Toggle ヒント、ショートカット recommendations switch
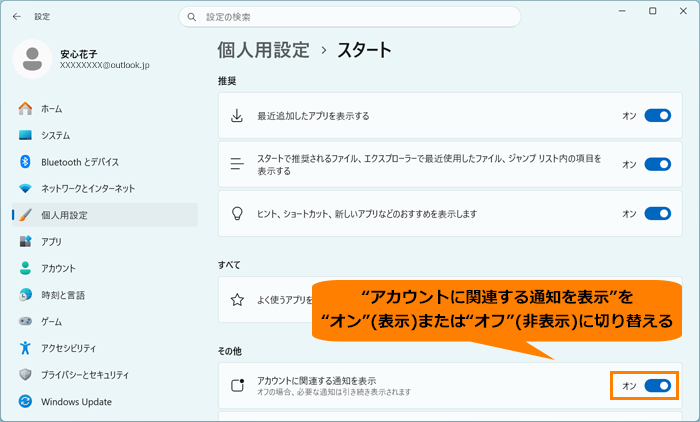The width and height of the screenshot is (700, 422). 658,213
